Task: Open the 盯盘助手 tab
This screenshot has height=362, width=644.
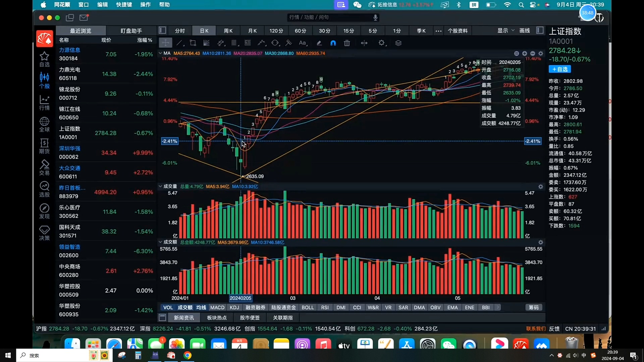Action: pyautogui.click(x=131, y=31)
